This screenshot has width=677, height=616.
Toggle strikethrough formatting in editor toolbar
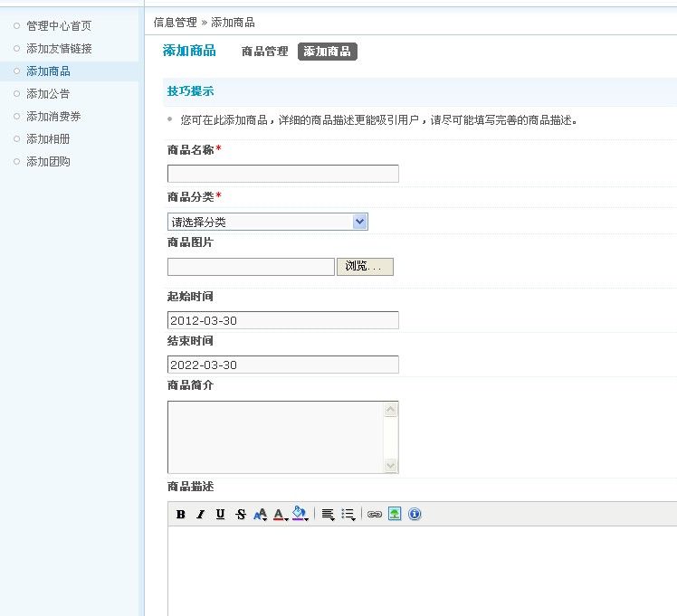[x=241, y=514]
